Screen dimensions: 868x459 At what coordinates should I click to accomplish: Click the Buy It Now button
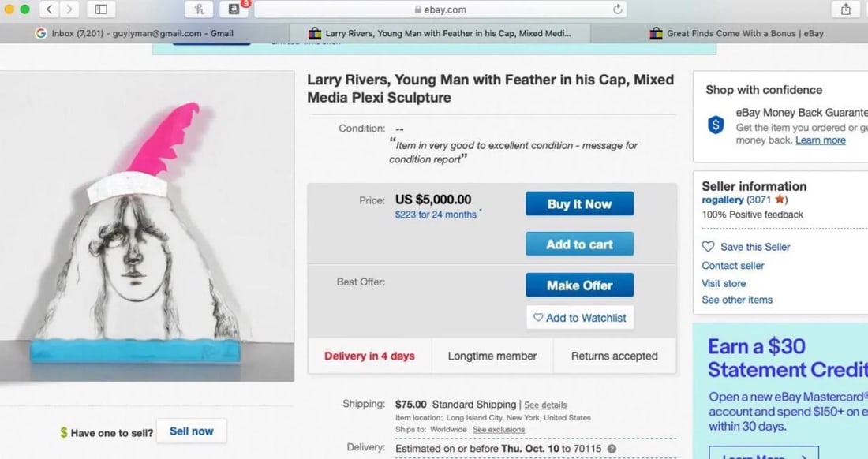coord(579,203)
